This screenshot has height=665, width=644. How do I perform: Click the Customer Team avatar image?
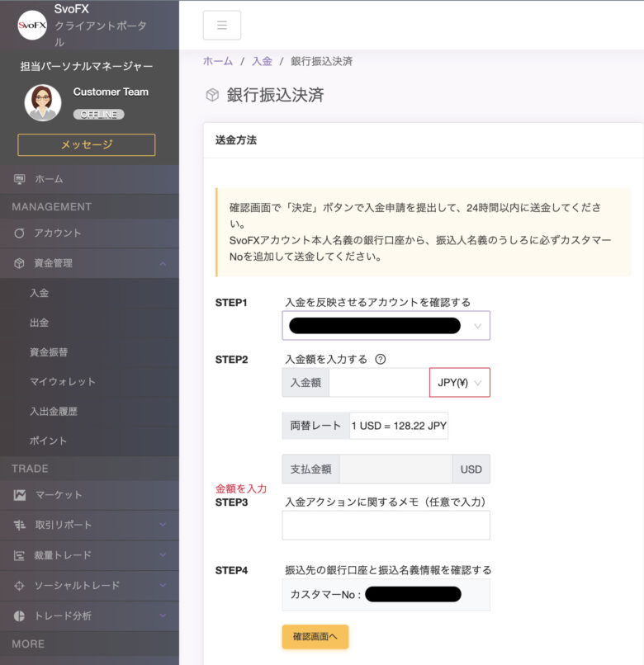tap(43, 102)
